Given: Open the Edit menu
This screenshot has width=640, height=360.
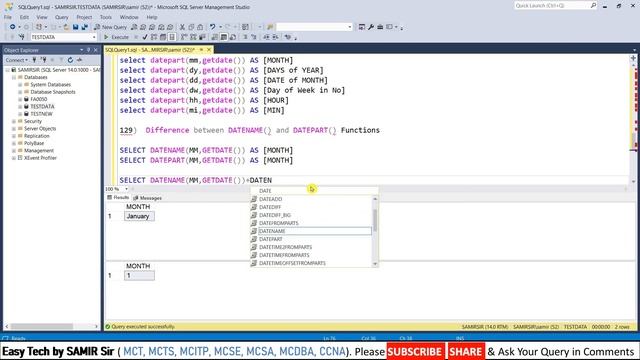Looking at the screenshot, I should pos(24,17).
